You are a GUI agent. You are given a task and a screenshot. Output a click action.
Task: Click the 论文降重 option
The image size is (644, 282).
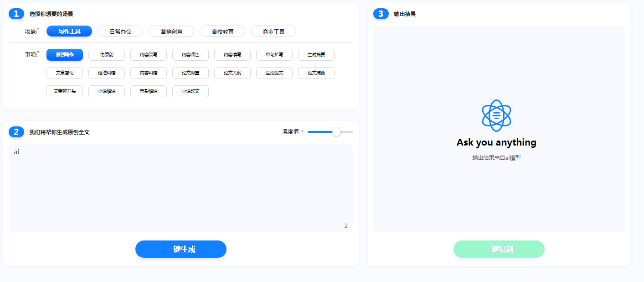coord(191,73)
